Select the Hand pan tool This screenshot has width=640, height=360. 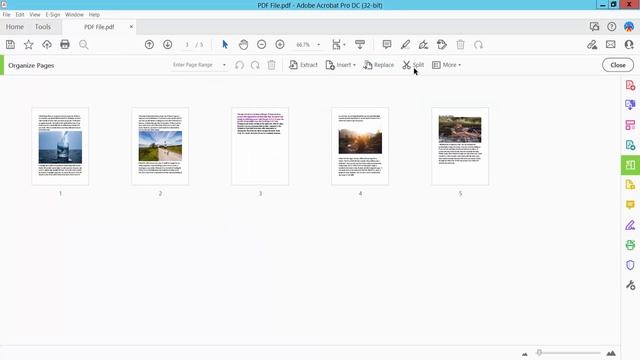pyautogui.click(x=243, y=44)
